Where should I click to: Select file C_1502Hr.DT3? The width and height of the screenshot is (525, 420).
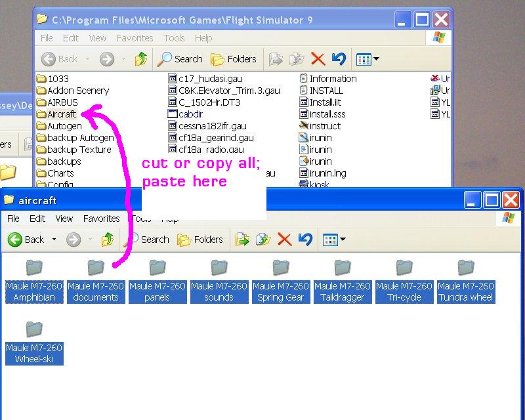tap(204, 102)
